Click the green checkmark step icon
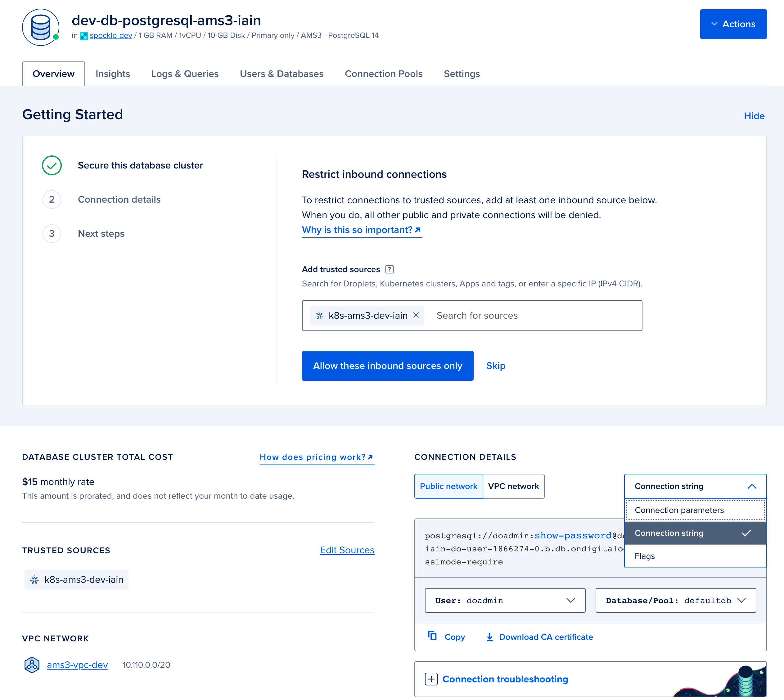This screenshot has width=784, height=700. click(52, 165)
